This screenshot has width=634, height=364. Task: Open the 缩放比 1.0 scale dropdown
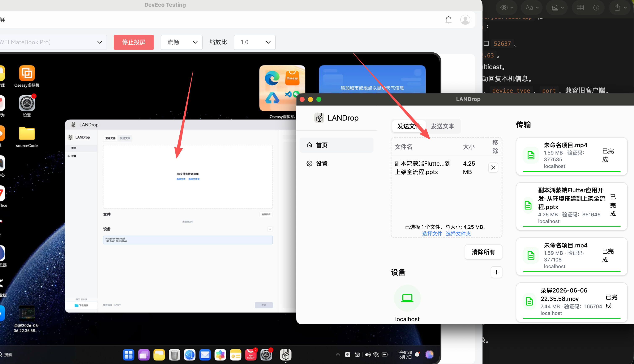[254, 42]
